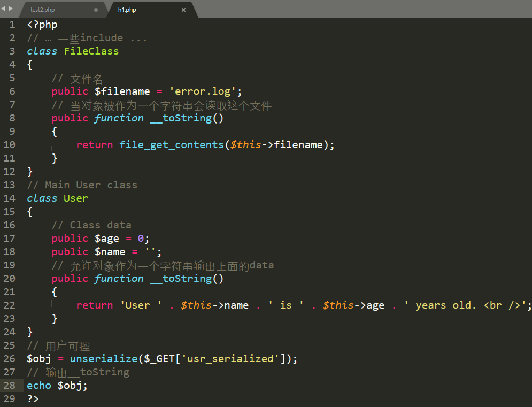Close the h1.php tab
Screen dimensions: 532x407
point(183,10)
